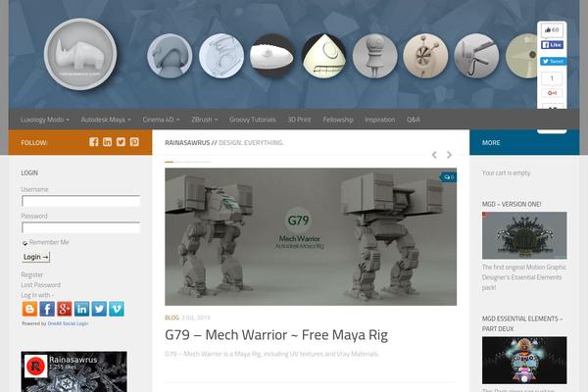The image size is (588, 392).
Task: Focus the Username input field
Action: (81, 201)
